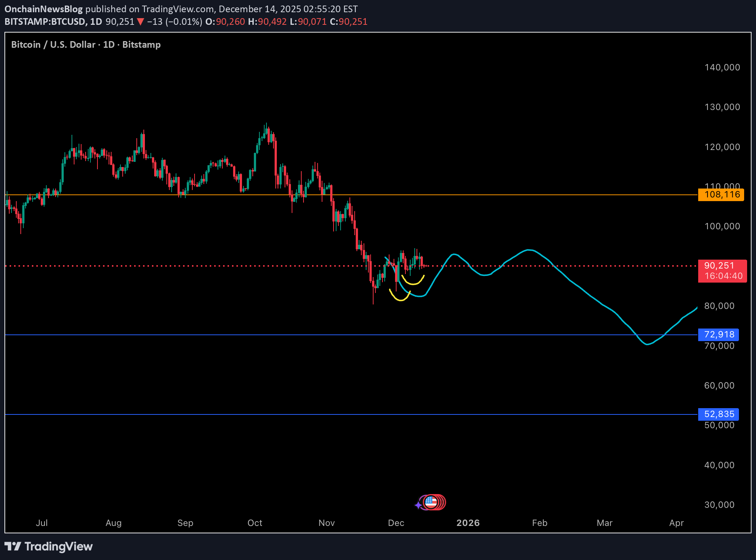The width and height of the screenshot is (756, 560).
Task: Click the OnchainNewsBlog author name
Action: coord(43,9)
